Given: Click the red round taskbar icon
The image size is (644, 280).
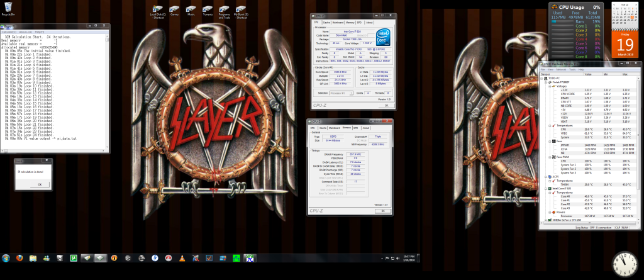Looking at the screenshot, I should click(x=169, y=258).
